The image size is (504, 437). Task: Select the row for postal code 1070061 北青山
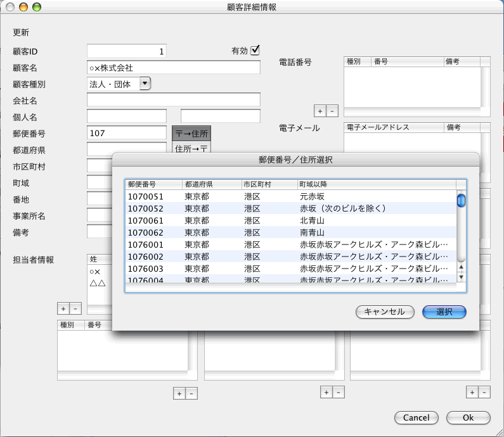(290, 220)
